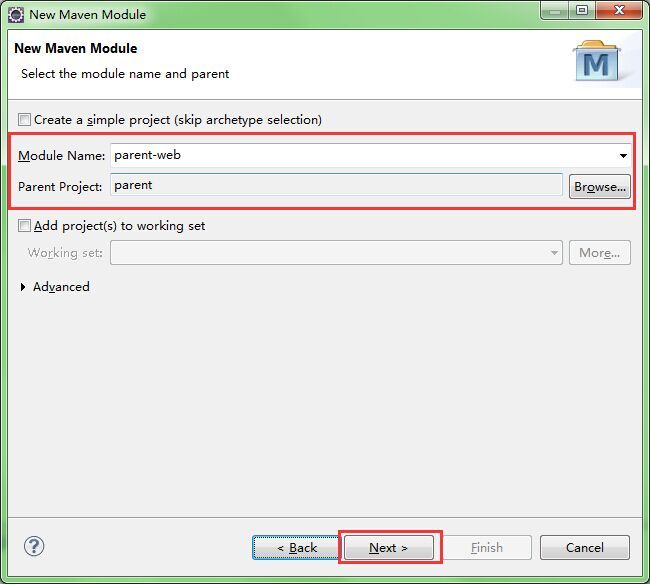The height and width of the screenshot is (584, 650).
Task: Go to previous page with Back button
Action: pos(296,548)
